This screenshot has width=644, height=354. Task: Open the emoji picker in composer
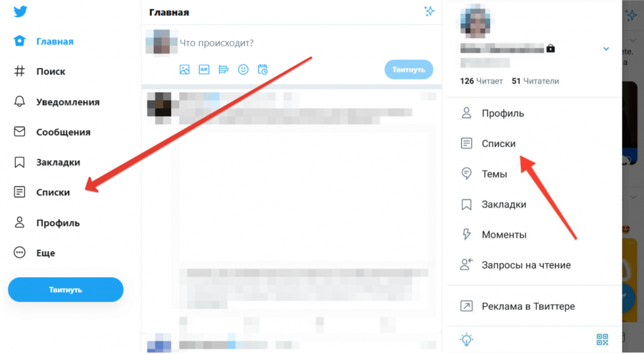243,69
